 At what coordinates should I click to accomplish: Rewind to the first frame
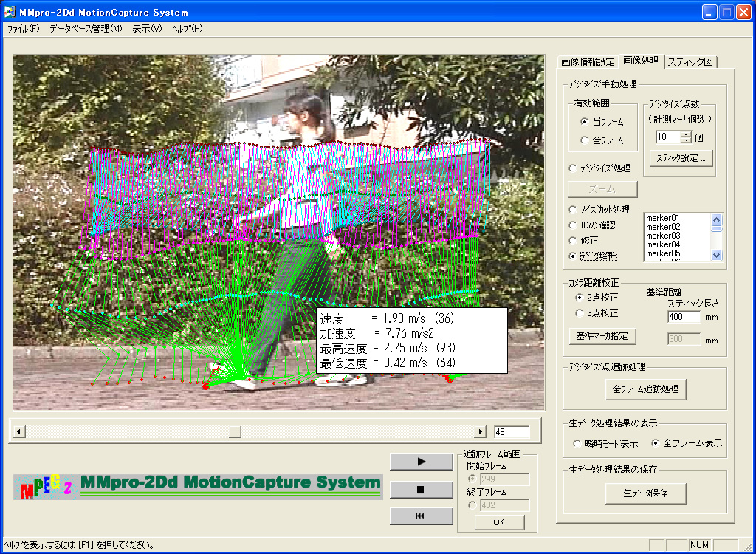[x=422, y=516]
